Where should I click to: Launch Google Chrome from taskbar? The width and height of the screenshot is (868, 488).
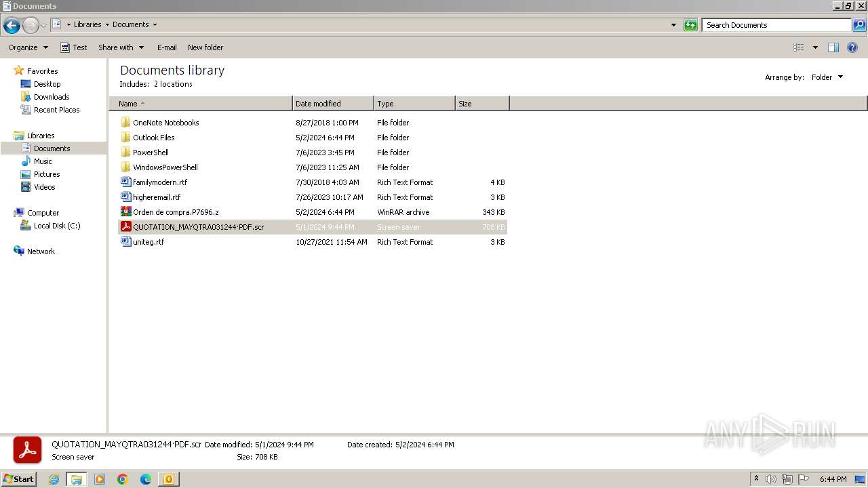tap(123, 479)
